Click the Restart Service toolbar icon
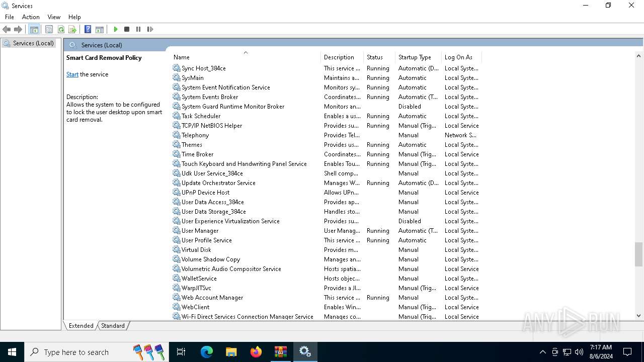 point(150,29)
